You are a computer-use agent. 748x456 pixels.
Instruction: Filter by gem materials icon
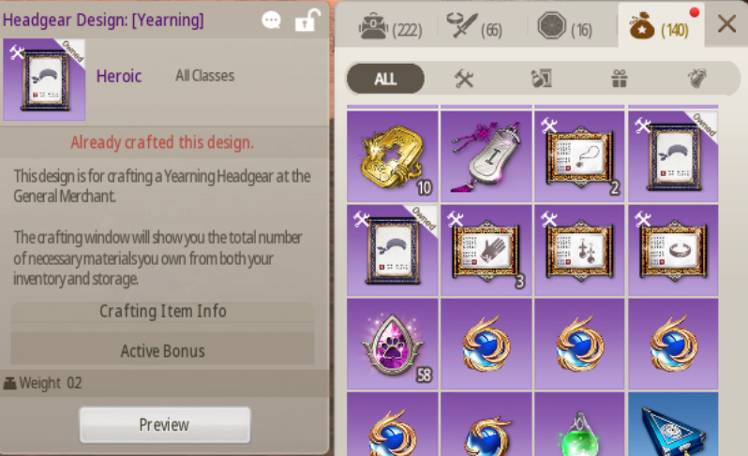tap(697, 79)
